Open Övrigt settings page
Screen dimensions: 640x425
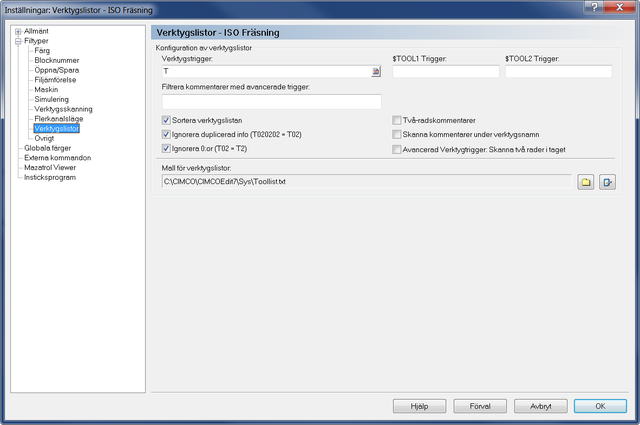coord(44,138)
